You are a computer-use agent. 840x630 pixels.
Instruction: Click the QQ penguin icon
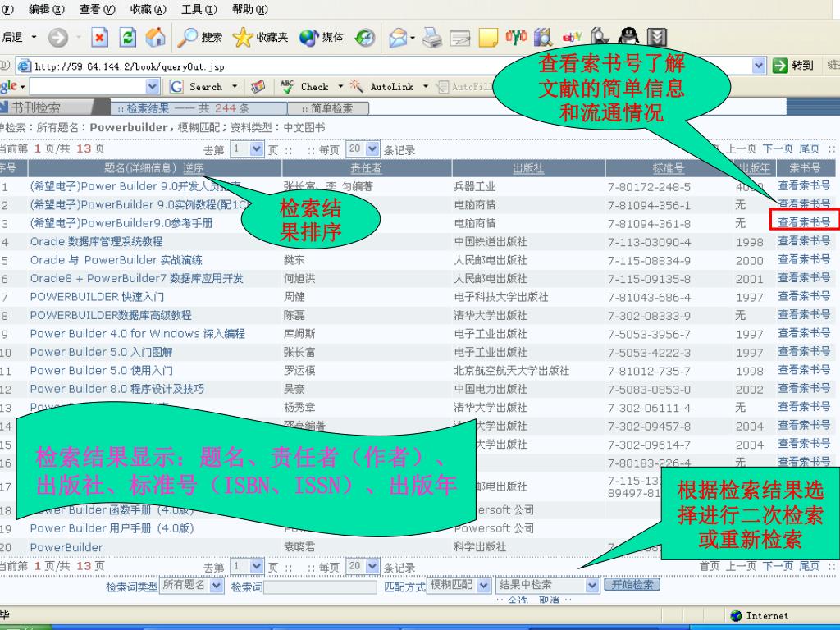pos(628,36)
